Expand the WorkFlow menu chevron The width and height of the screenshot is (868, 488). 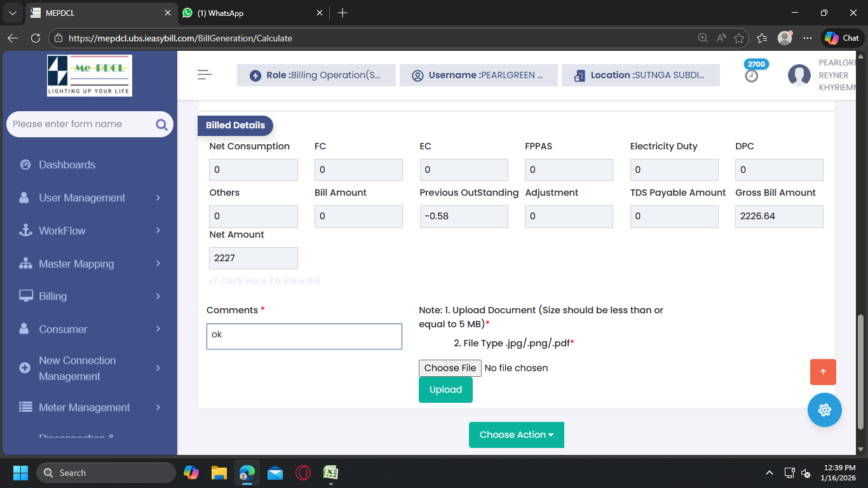point(158,230)
